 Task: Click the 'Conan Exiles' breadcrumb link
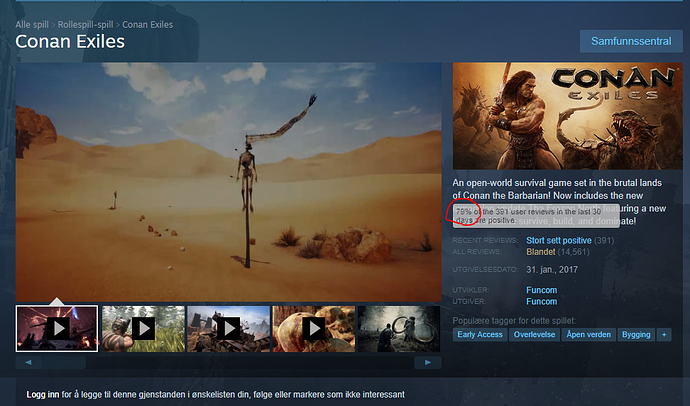coord(147,25)
